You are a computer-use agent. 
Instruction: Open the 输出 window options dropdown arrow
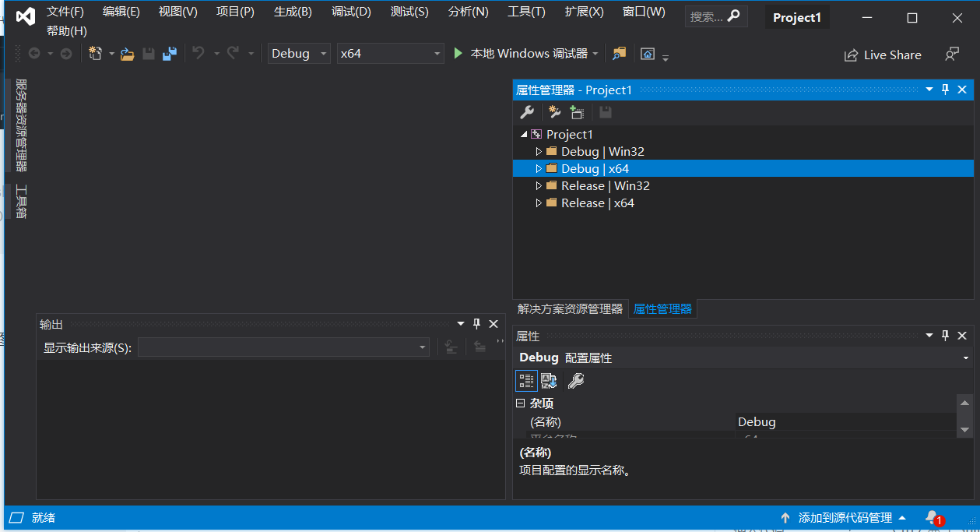coord(461,324)
